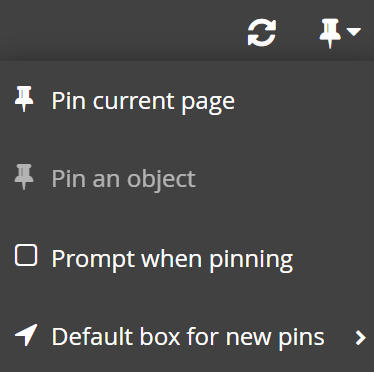This screenshot has width=374, height=372.
Task: Enable the Prompt when pinning checkbox
Action: tap(26, 255)
